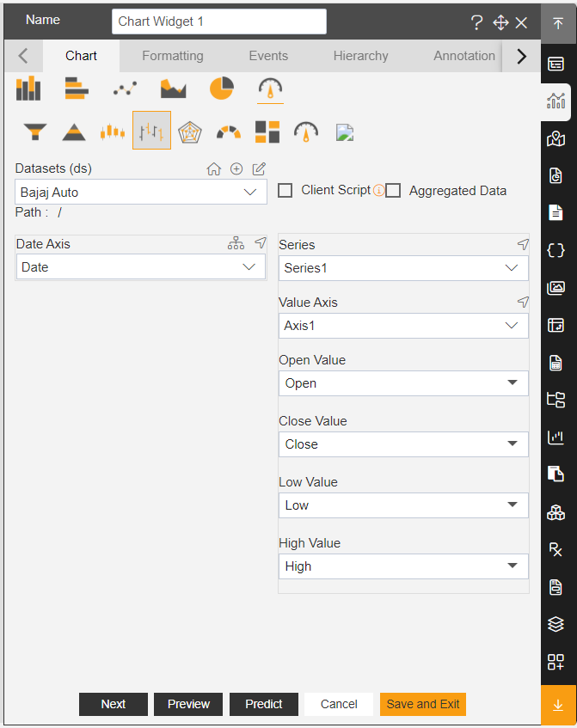Click Save and Exit button
The height and width of the screenshot is (728, 577).
[x=423, y=704]
